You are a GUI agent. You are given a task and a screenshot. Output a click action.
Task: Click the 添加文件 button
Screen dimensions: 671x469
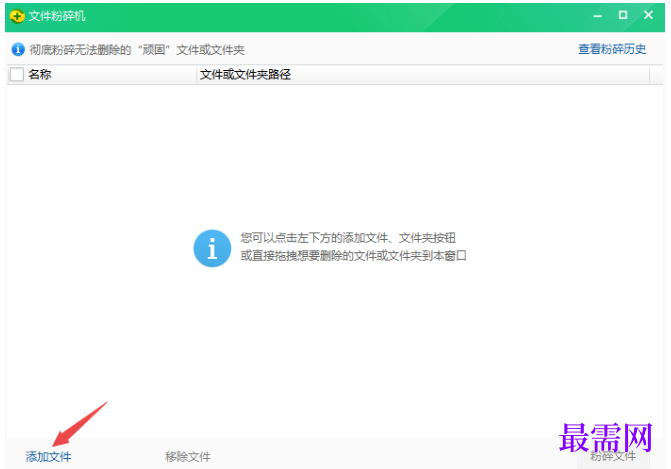(x=48, y=457)
